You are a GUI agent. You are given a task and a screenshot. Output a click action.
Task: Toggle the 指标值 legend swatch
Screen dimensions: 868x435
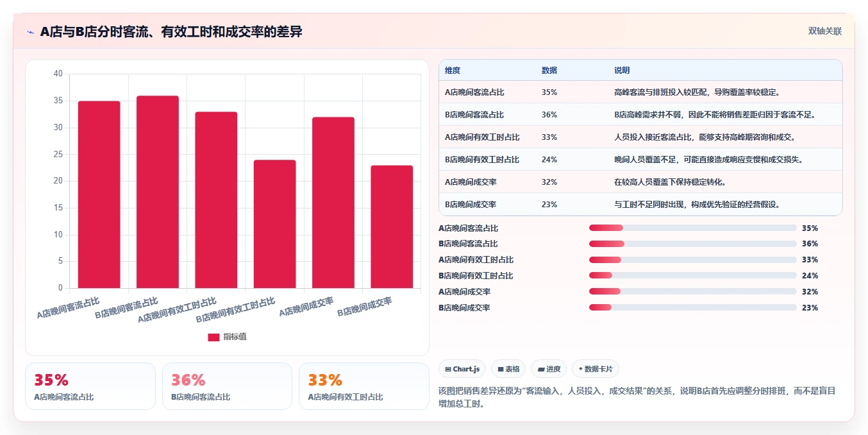click(213, 337)
